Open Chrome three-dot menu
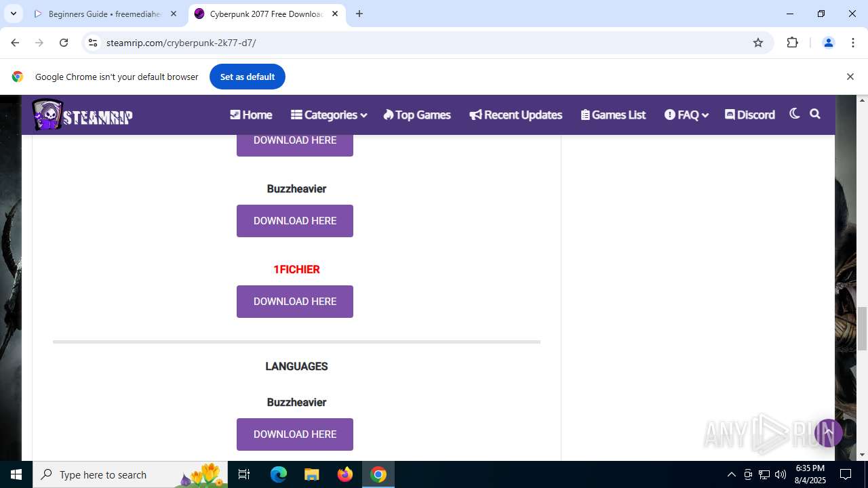Screen dimensions: 868x488 [x=853, y=43]
